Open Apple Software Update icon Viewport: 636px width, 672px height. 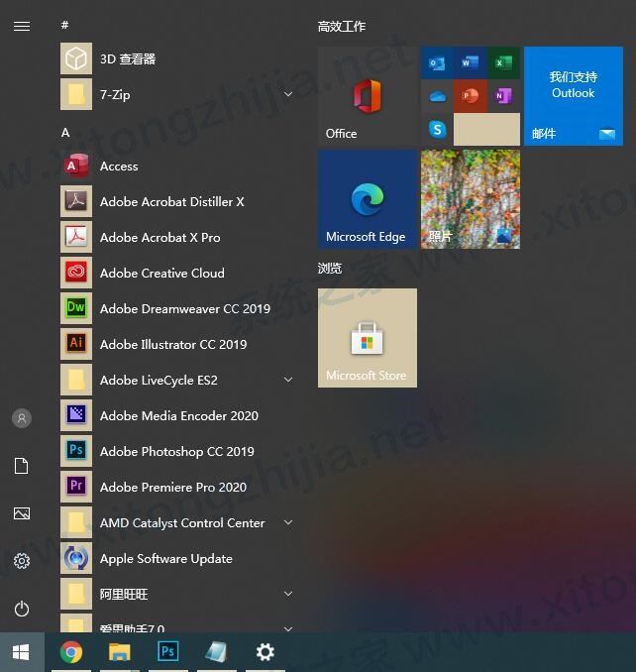pos(76,558)
